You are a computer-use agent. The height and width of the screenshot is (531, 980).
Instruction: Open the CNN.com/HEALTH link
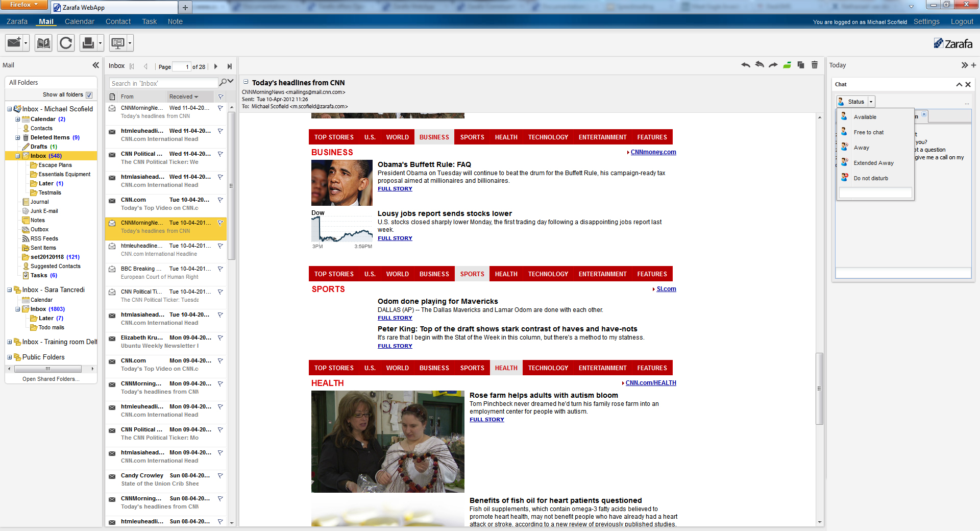(651, 383)
